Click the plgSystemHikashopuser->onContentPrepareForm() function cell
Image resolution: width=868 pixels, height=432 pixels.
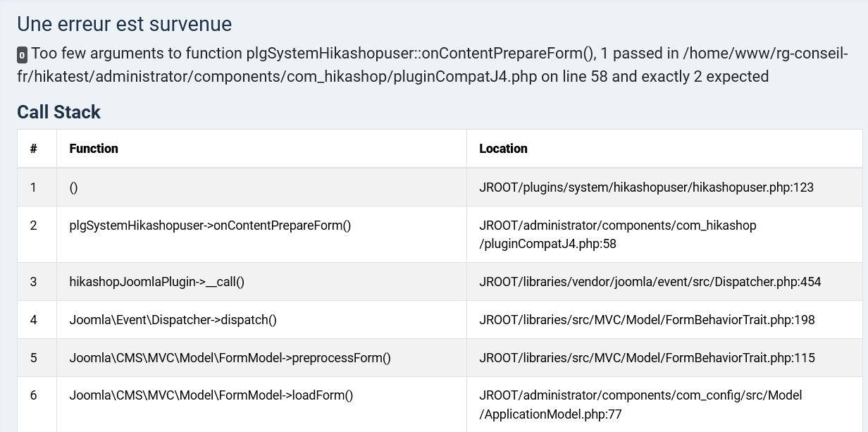click(x=210, y=226)
